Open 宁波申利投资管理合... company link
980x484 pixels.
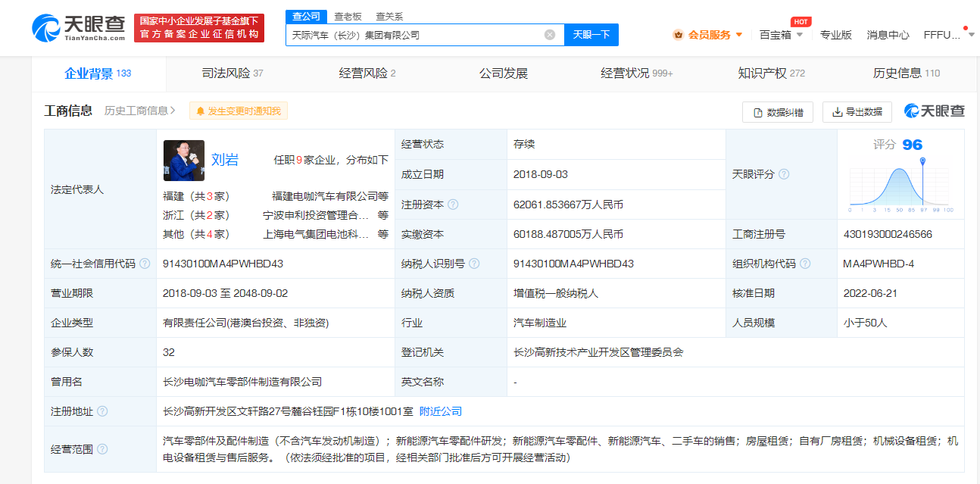316,215
